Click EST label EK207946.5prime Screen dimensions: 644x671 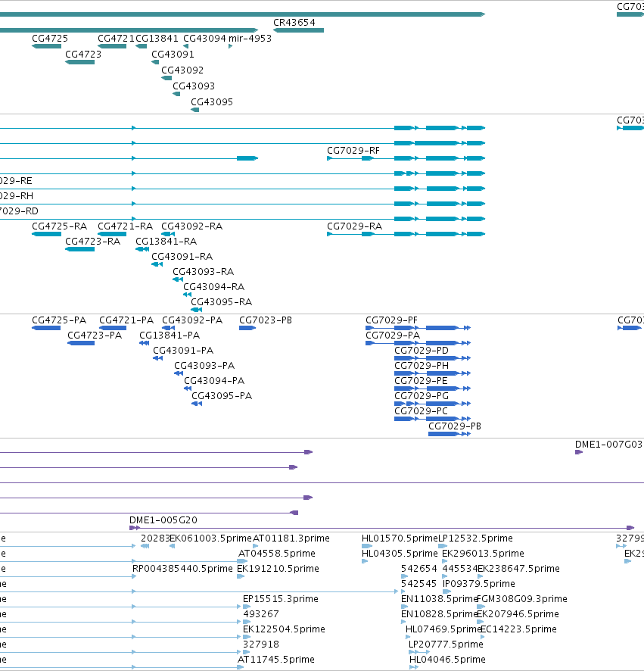(x=518, y=613)
